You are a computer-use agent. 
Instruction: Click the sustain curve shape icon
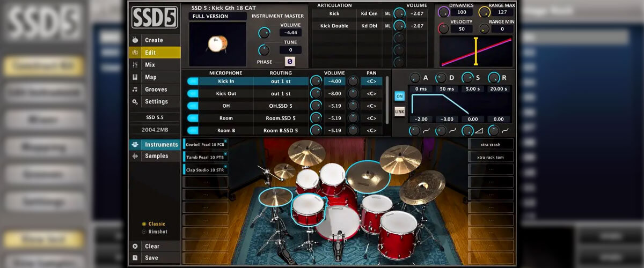(x=480, y=131)
